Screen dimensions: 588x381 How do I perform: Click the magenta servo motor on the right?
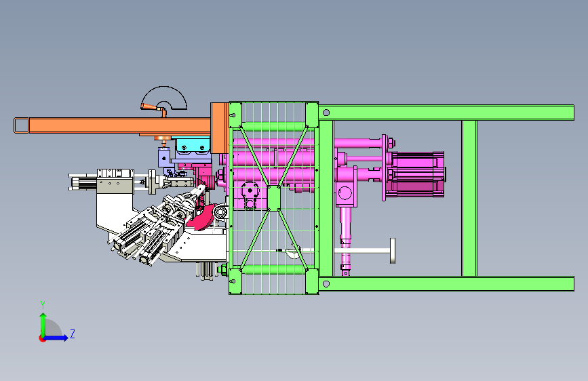[x=417, y=174]
